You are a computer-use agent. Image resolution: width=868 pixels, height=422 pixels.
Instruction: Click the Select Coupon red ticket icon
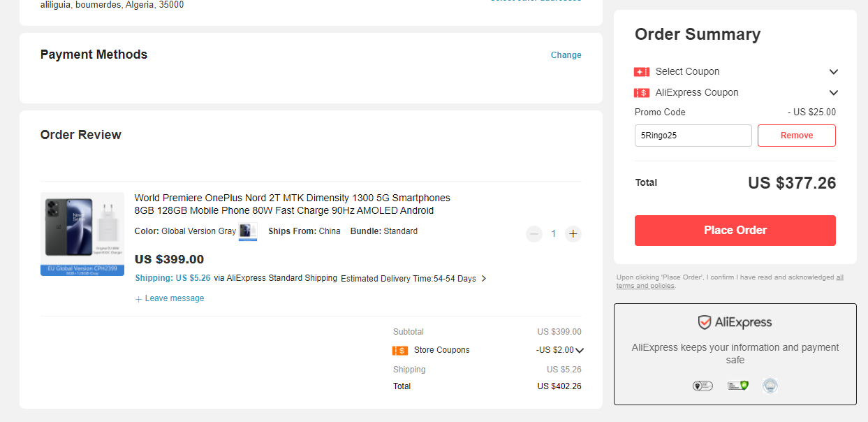pyautogui.click(x=642, y=72)
